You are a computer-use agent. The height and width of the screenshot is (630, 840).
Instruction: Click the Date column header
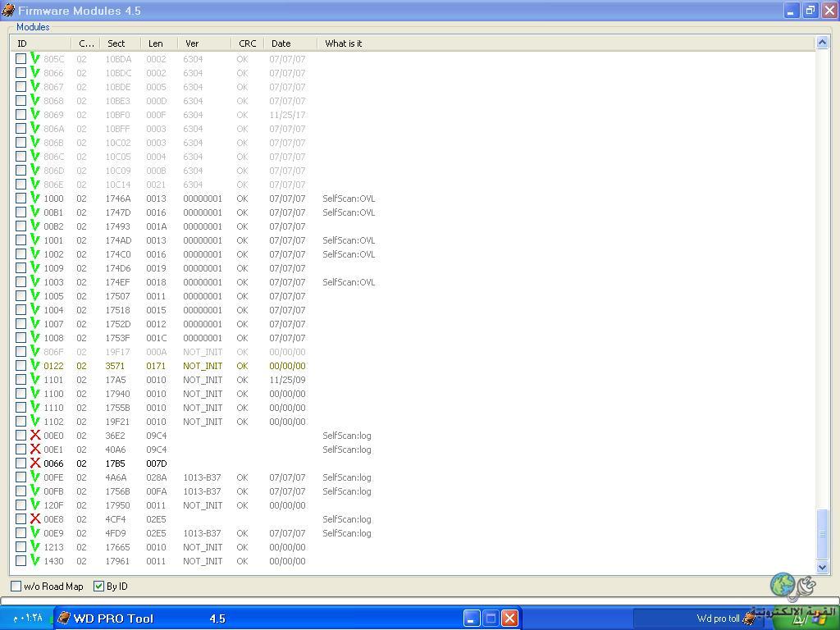click(x=290, y=43)
